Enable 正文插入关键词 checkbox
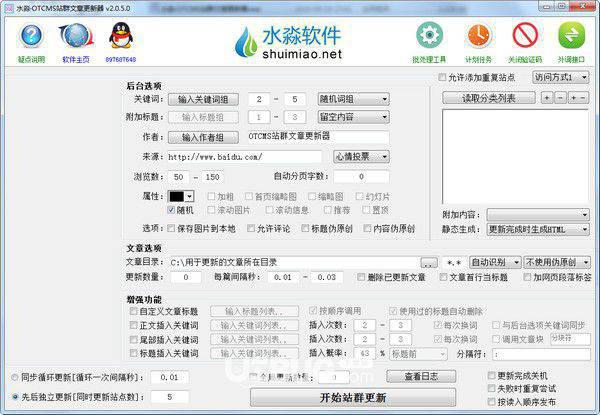The width and height of the screenshot is (600, 415). (133, 325)
